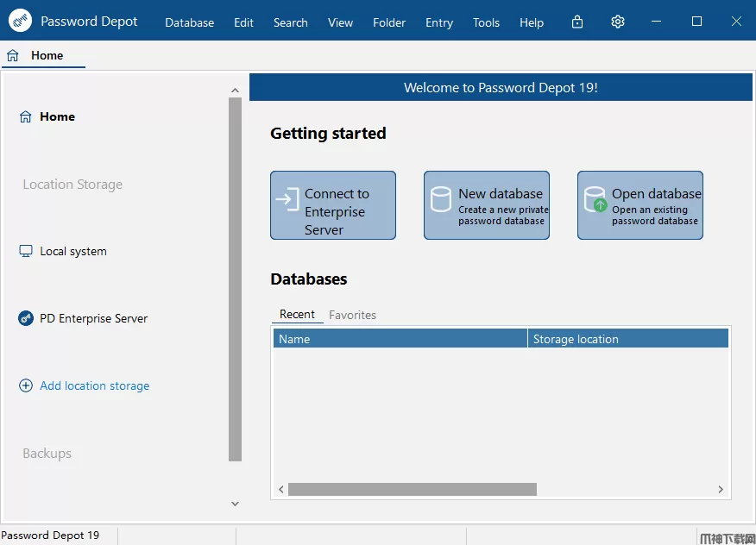
Task: Click the house icon on Home tab
Action: [x=13, y=55]
